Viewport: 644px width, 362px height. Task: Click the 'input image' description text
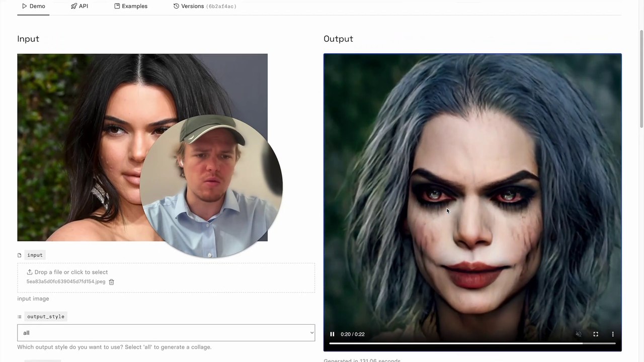(x=33, y=299)
